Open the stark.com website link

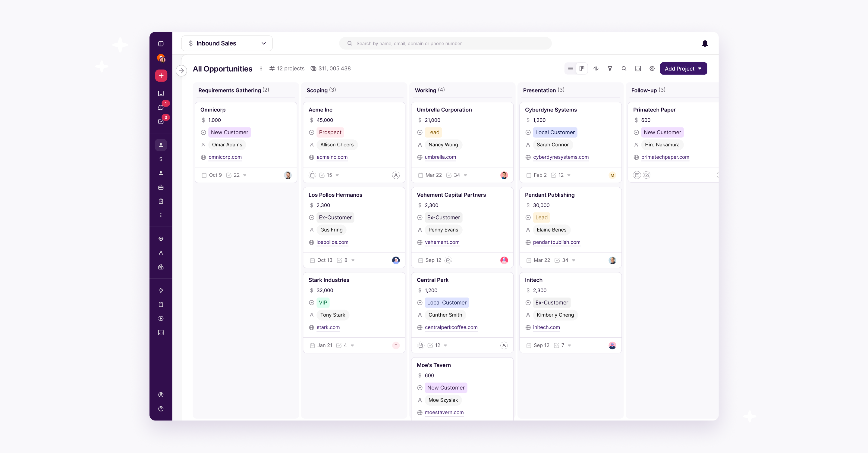coord(328,327)
